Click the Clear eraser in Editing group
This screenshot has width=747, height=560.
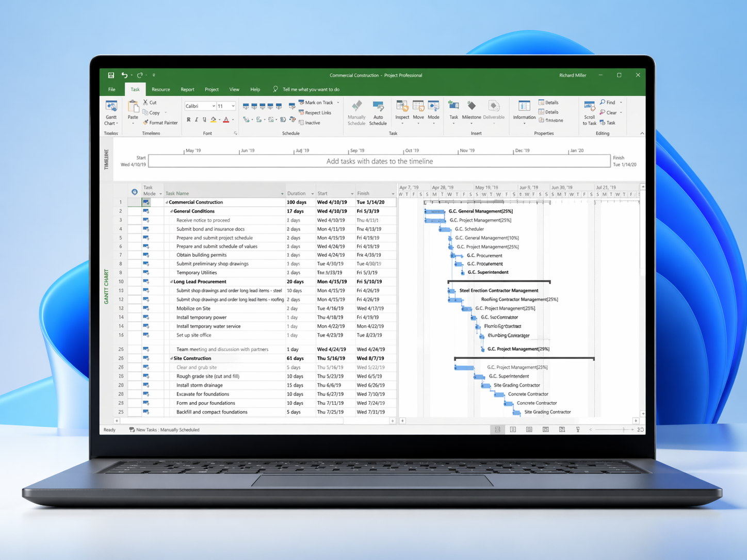(x=603, y=112)
